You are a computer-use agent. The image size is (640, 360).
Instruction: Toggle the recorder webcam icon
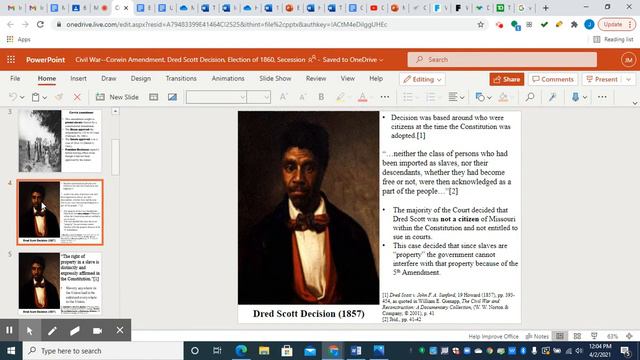(97, 331)
